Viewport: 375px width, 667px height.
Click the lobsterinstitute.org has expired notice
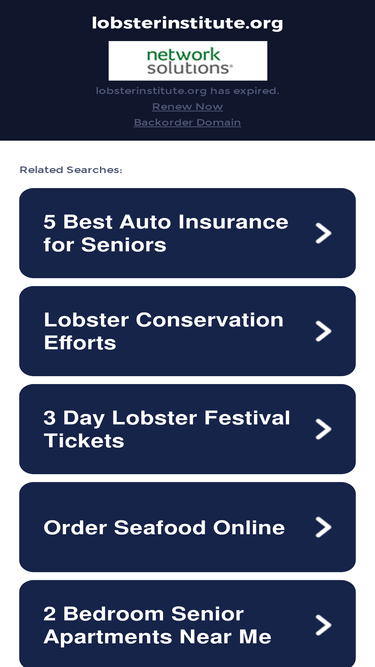tap(188, 91)
